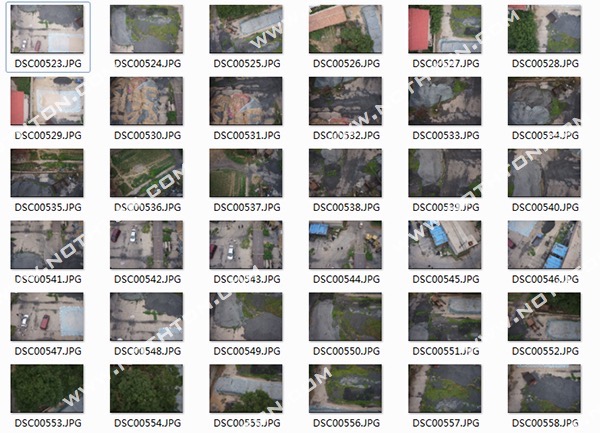Open the DSC00527.JPG red roof image
The image size is (600, 433).
[x=445, y=29]
